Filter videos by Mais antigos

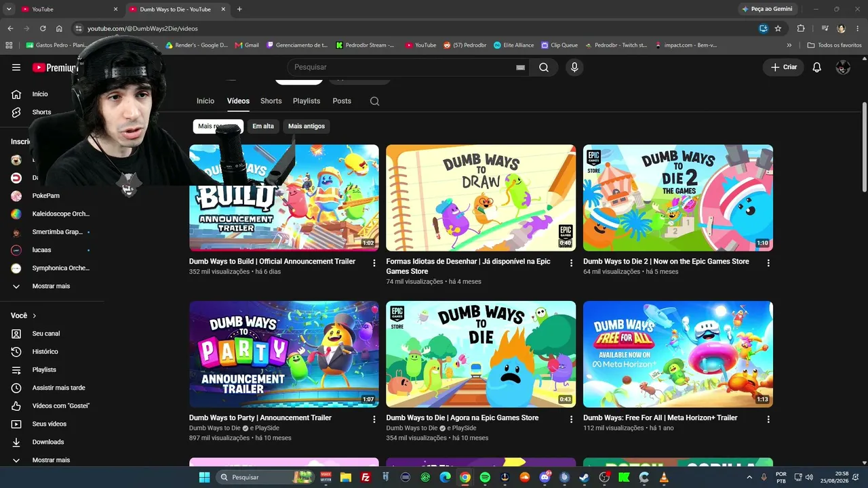[x=307, y=126]
